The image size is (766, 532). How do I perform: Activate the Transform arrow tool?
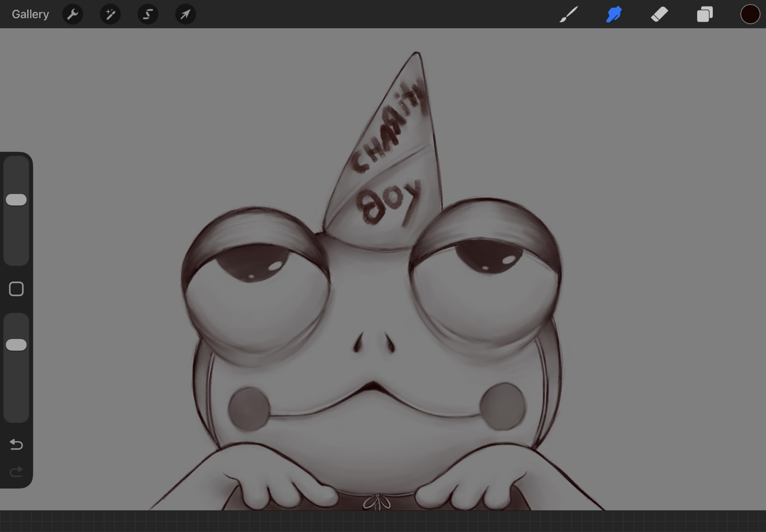click(185, 15)
